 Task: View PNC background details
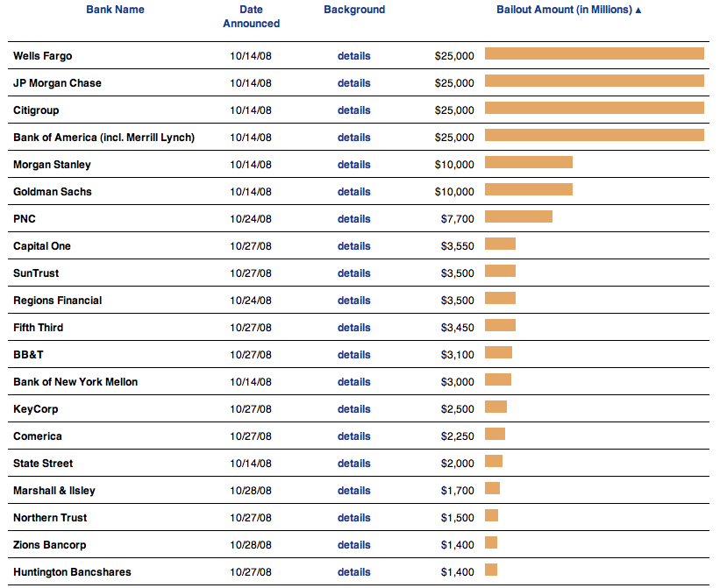(x=354, y=219)
